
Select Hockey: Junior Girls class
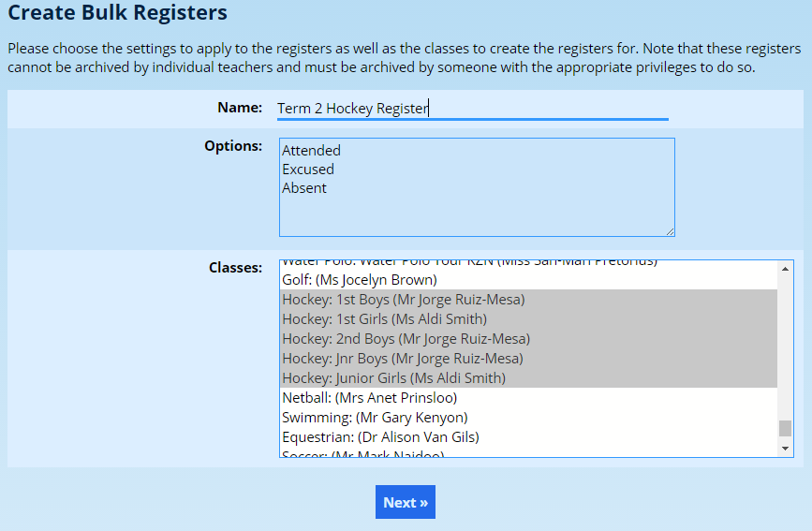(x=393, y=378)
